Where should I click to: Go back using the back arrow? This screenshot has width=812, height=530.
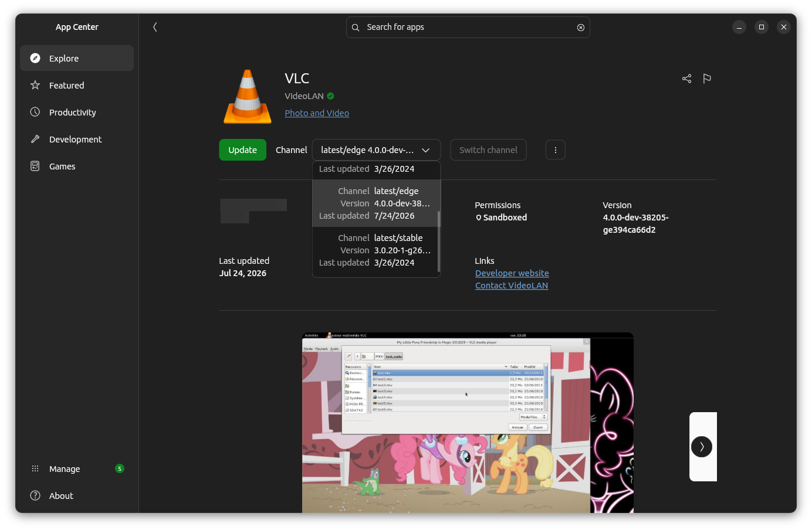tap(155, 27)
